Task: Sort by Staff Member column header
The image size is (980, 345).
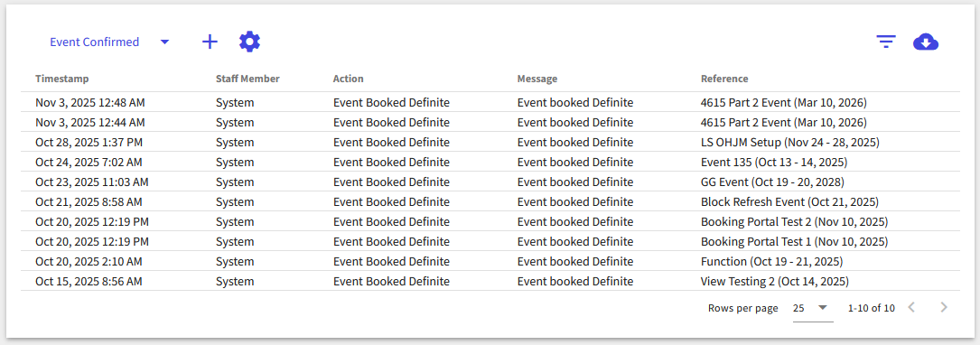Action: point(247,79)
